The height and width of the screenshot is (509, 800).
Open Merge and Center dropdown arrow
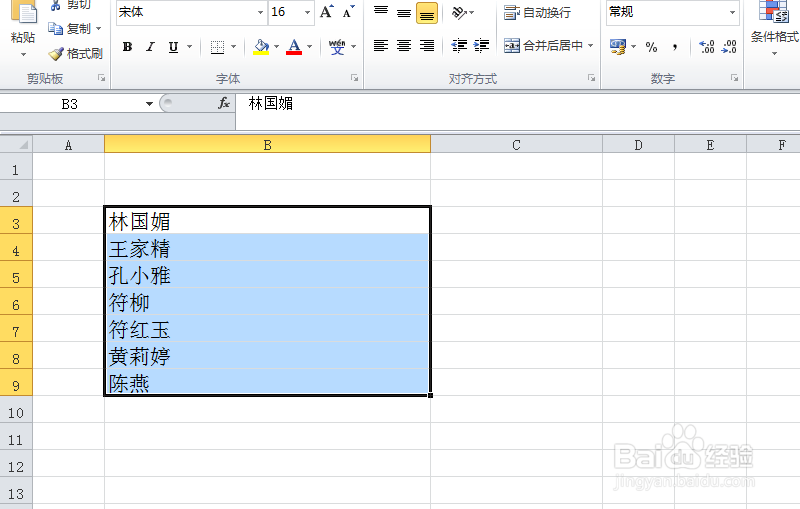point(591,46)
